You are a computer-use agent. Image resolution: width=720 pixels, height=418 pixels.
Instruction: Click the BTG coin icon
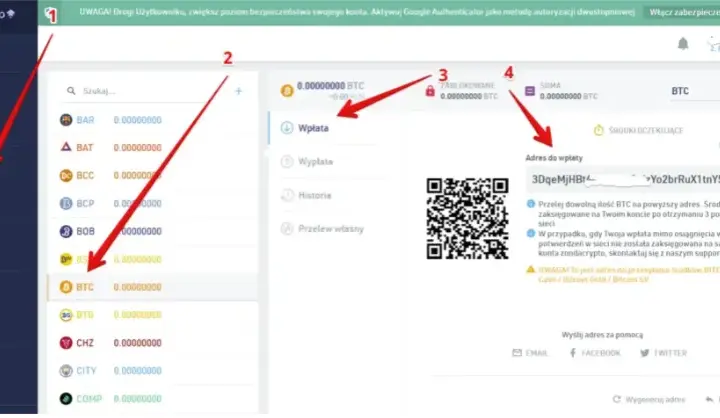click(66, 315)
